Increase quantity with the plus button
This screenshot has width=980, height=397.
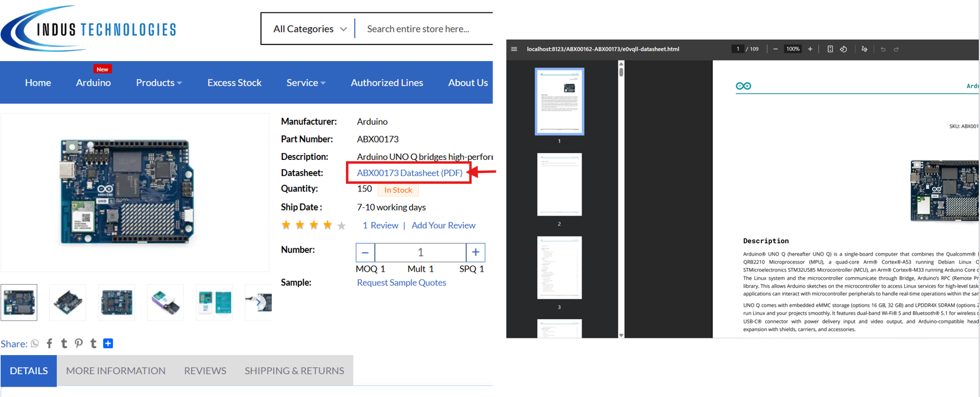point(476,253)
